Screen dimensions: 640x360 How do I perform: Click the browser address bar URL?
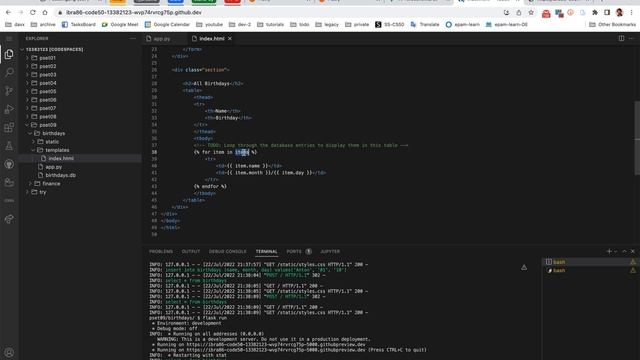pos(133,13)
